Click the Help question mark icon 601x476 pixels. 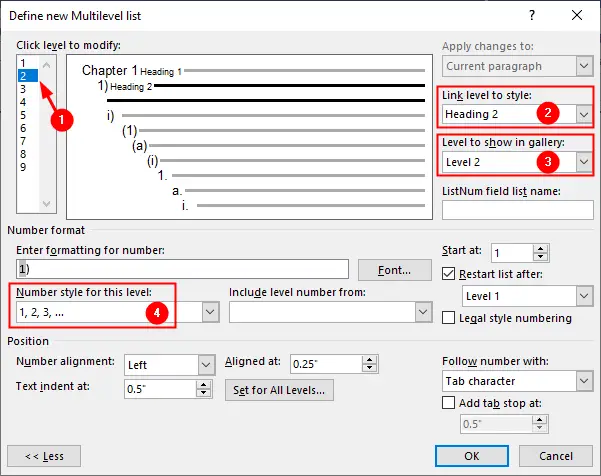pyautogui.click(x=532, y=15)
